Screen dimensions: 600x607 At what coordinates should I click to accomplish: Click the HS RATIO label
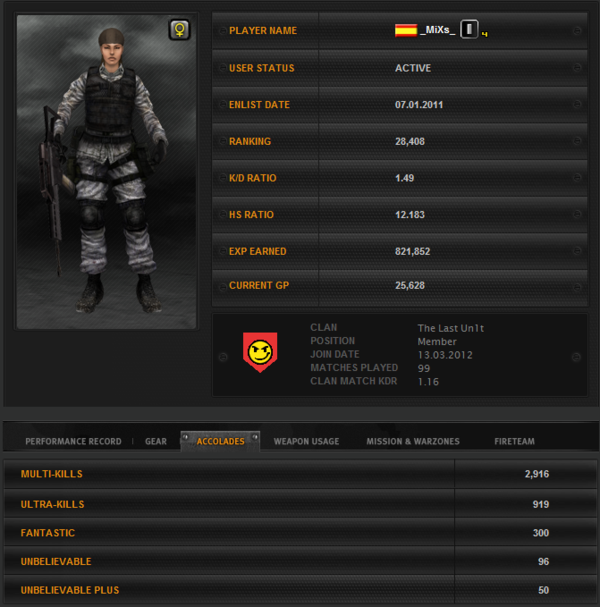(x=251, y=214)
